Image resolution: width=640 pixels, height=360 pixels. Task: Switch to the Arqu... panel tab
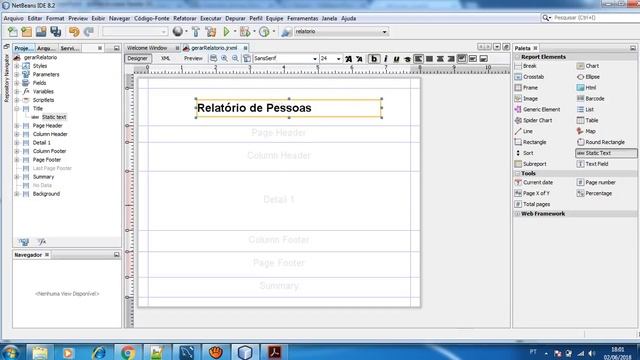47,48
